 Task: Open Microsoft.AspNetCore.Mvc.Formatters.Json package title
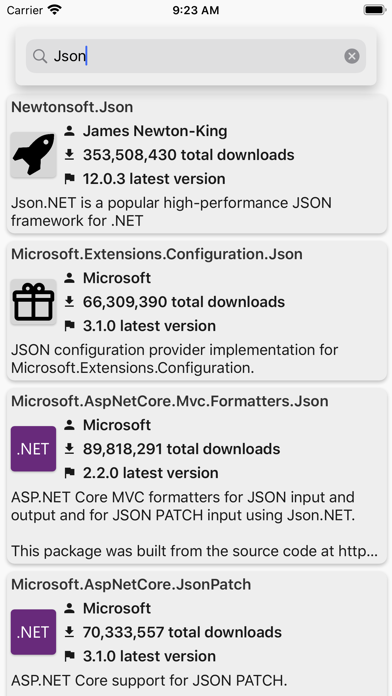[x=170, y=401]
